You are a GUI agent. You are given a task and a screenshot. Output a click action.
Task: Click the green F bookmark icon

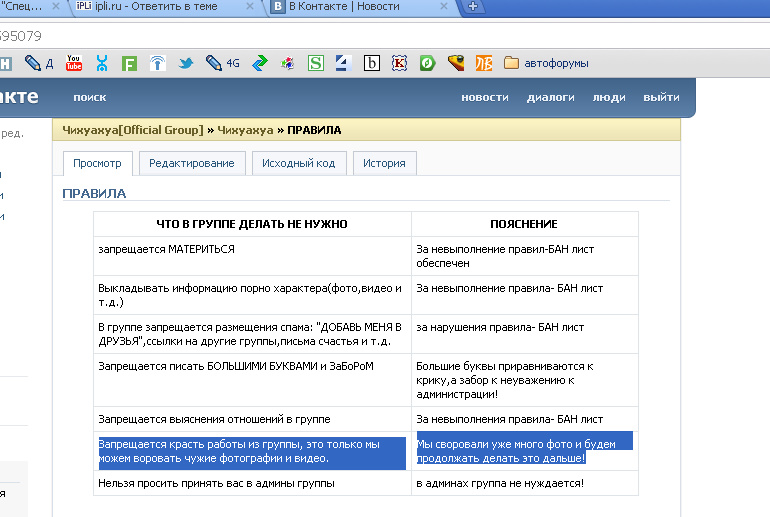point(129,63)
